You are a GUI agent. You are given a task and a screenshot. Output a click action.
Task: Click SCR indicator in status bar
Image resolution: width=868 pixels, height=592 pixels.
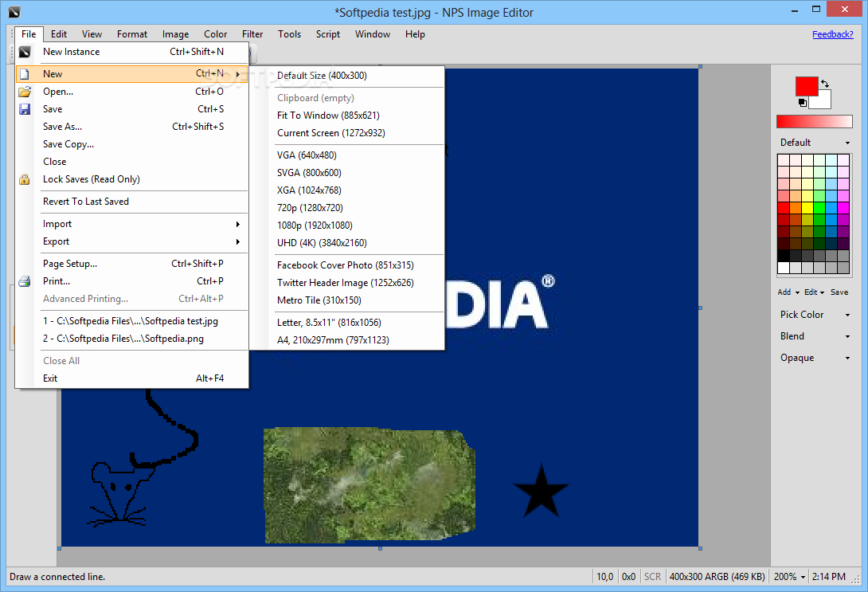coord(653,577)
